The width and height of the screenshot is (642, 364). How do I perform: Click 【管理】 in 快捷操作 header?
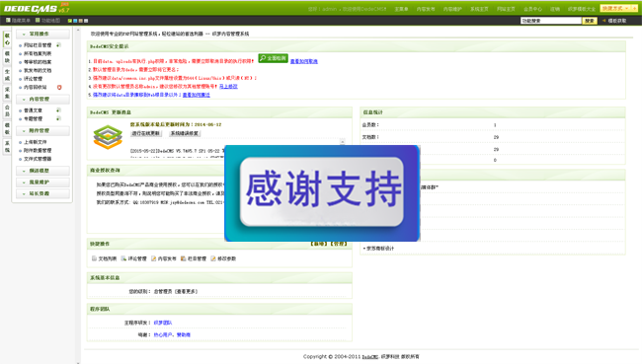tap(339, 244)
